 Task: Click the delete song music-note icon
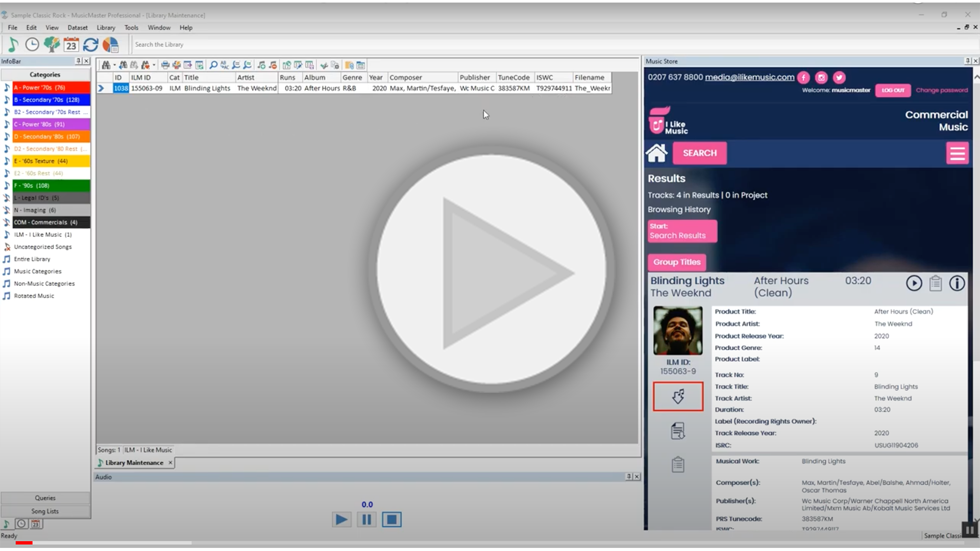273,65
